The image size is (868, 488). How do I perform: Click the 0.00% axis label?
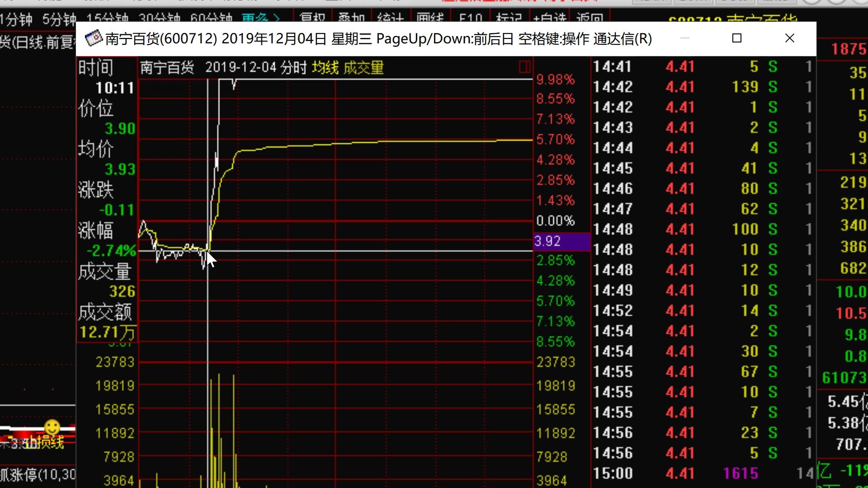click(555, 221)
